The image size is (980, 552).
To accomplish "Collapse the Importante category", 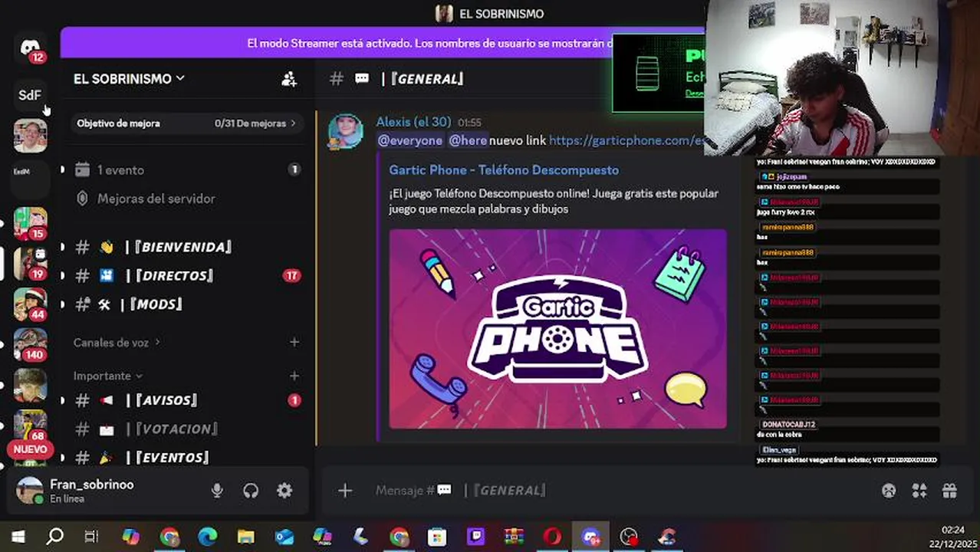I will pos(108,376).
